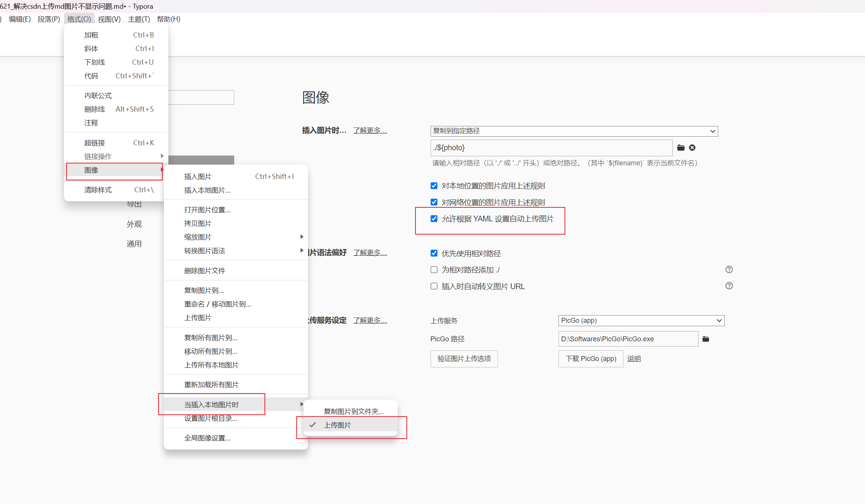Image resolution: width=865 pixels, height=504 pixels.
Task: Click help icon beside 为相对路径添加 ./
Action: coord(729,269)
